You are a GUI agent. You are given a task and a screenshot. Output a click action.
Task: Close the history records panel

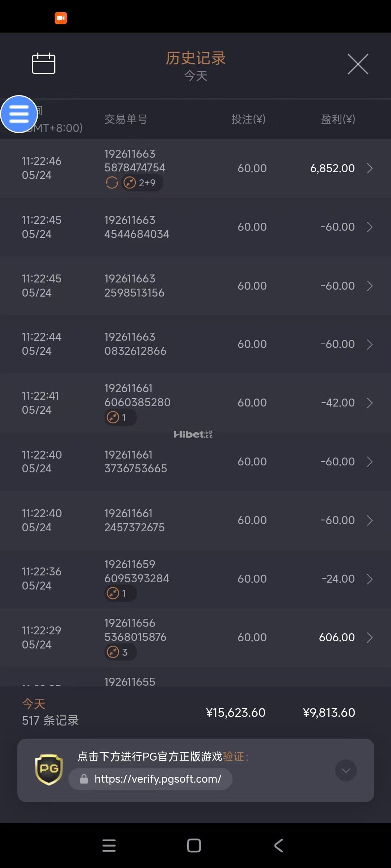(358, 64)
